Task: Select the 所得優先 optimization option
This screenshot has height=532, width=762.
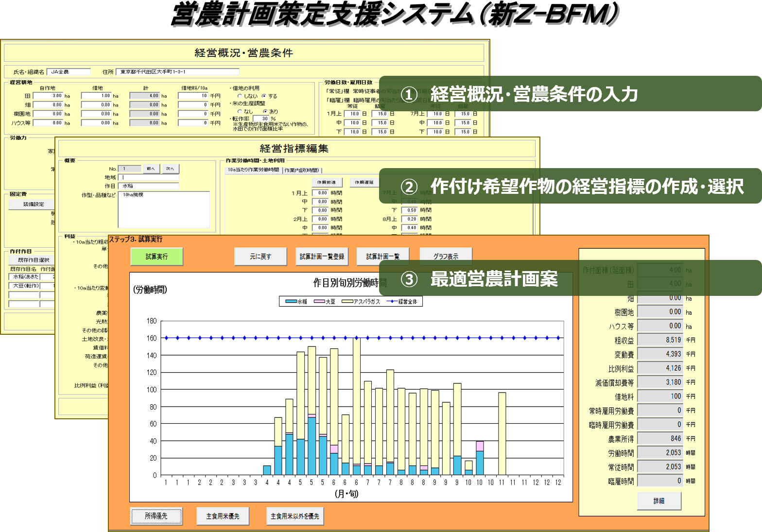Action: pos(156,516)
